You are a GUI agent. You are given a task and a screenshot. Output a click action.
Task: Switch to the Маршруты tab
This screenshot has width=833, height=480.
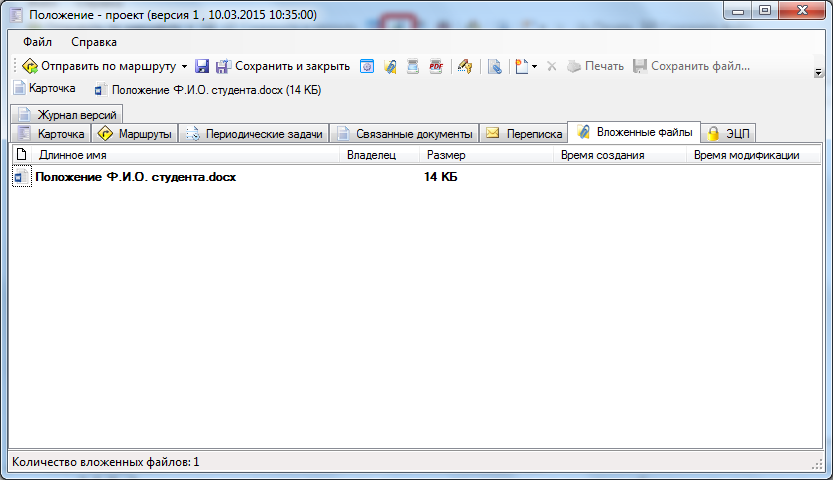(x=135, y=134)
